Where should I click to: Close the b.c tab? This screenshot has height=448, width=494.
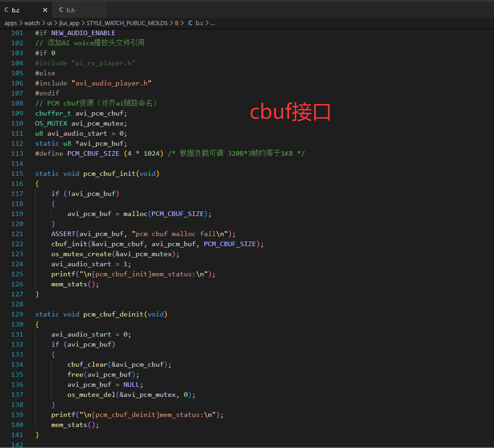[x=45, y=10]
